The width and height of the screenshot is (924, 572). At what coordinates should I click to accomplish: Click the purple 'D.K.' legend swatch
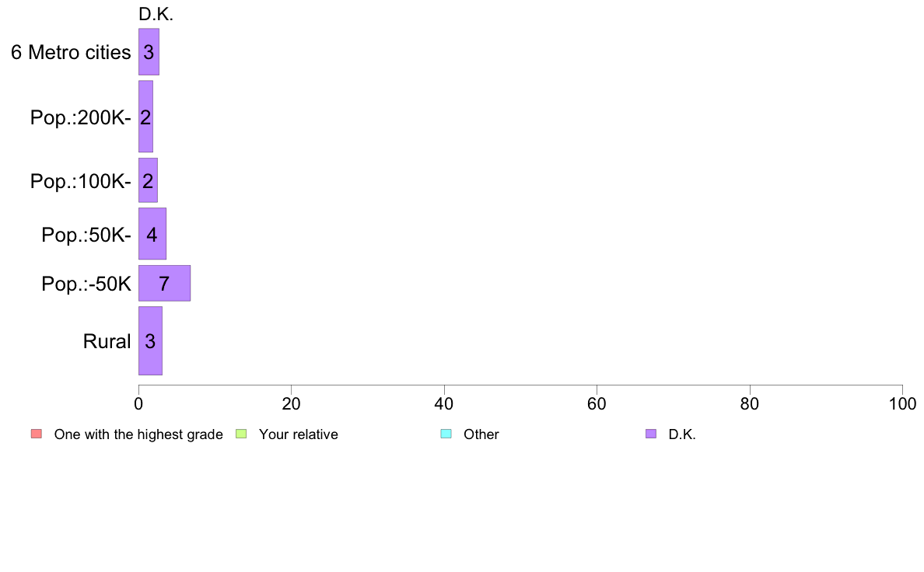tap(650, 434)
